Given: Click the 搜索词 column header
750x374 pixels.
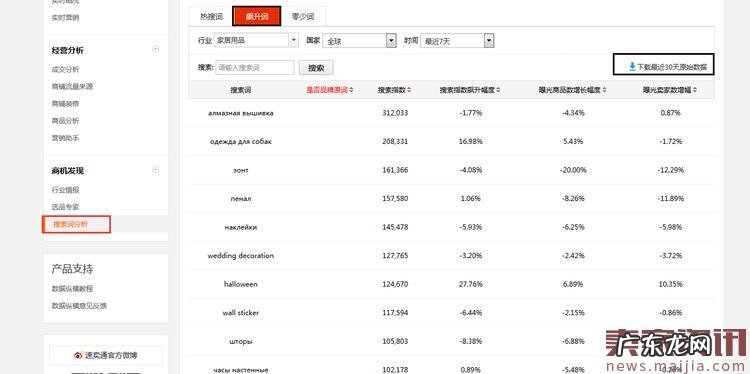Looking at the screenshot, I should 241,90.
